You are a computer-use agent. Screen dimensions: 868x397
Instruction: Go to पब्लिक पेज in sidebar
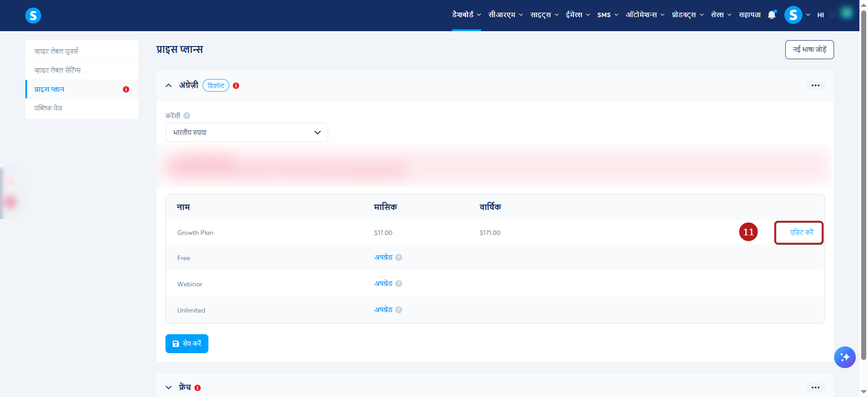tap(82, 108)
